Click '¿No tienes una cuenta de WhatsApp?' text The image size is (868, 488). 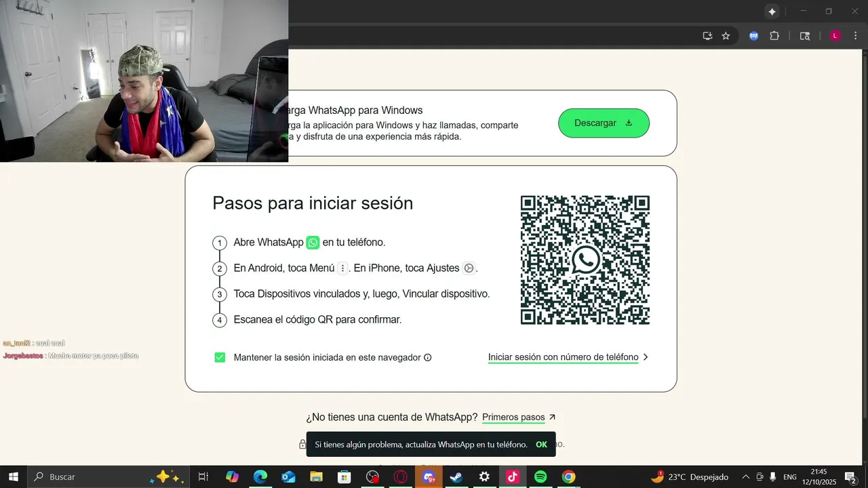[392, 418]
